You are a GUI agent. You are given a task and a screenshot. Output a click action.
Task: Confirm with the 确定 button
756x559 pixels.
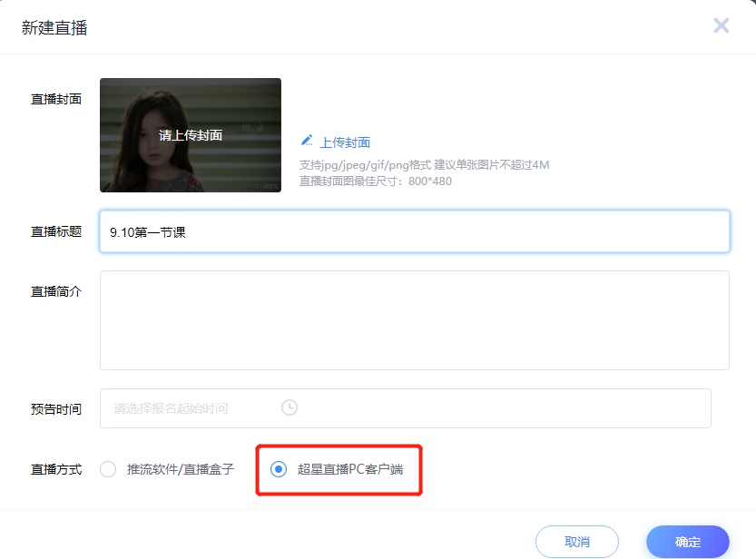(x=687, y=542)
